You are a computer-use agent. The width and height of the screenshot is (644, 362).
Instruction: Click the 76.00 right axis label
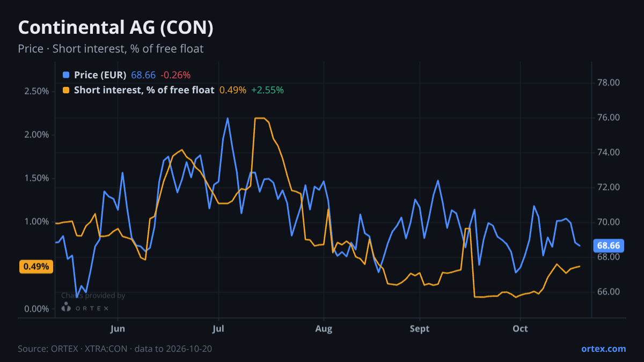click(x=608, y=117)
